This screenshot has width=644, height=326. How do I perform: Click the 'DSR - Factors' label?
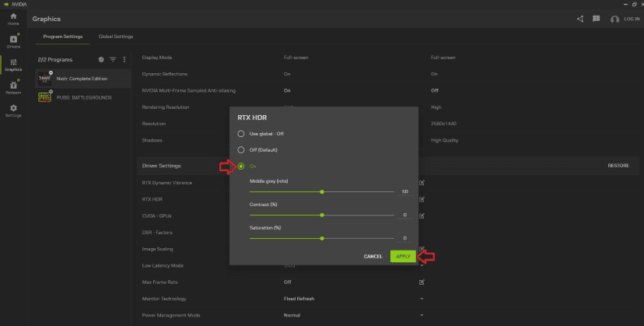(x=157, y=233)
